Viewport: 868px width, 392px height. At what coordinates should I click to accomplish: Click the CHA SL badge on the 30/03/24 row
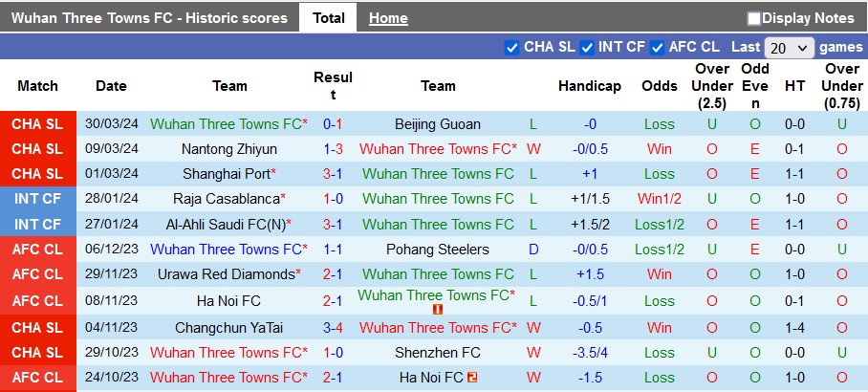tap(38, 124)
